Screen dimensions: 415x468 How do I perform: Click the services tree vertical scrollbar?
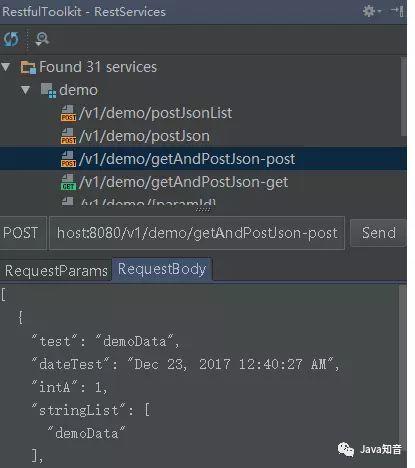tap(403, 97)
